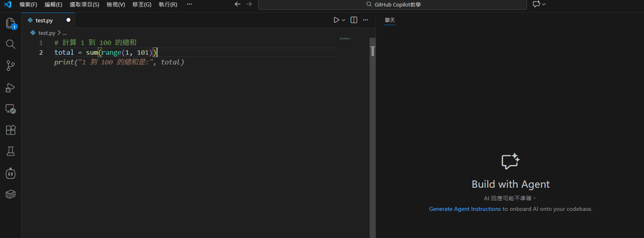Expand the run button dropdown arrow

[x=344, y=20]
